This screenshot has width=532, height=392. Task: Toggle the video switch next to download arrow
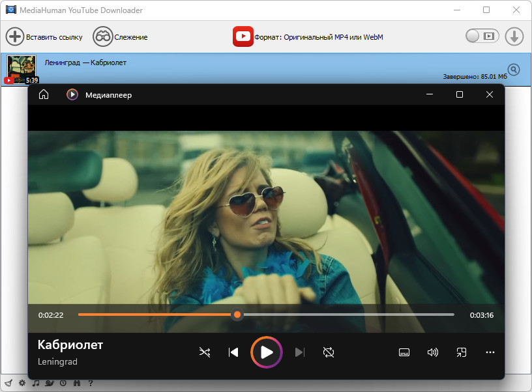482,36
